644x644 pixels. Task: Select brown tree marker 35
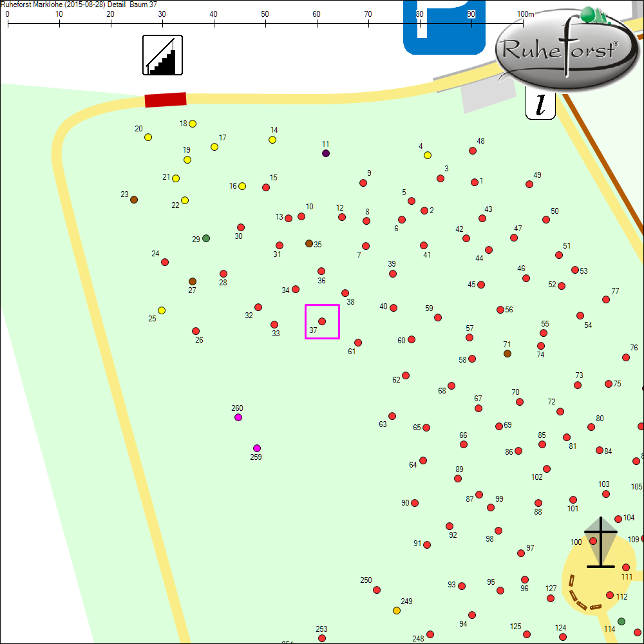(309, 243)
